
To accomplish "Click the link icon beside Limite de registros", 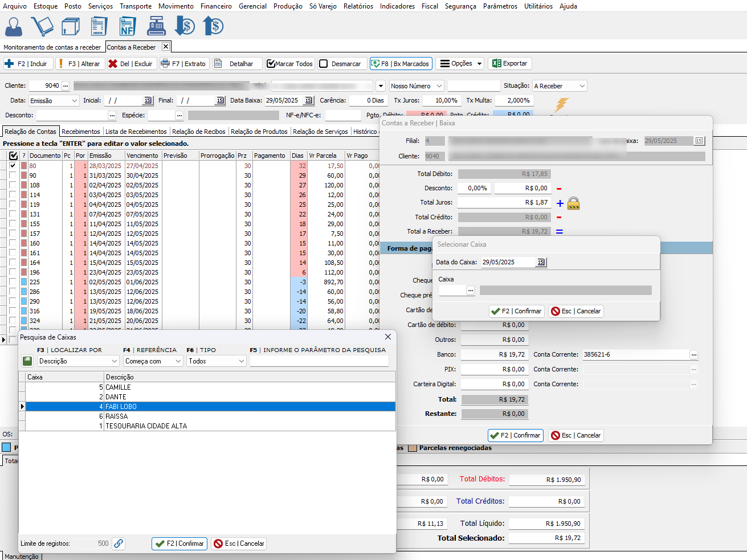I will click(x=119, y=543).
